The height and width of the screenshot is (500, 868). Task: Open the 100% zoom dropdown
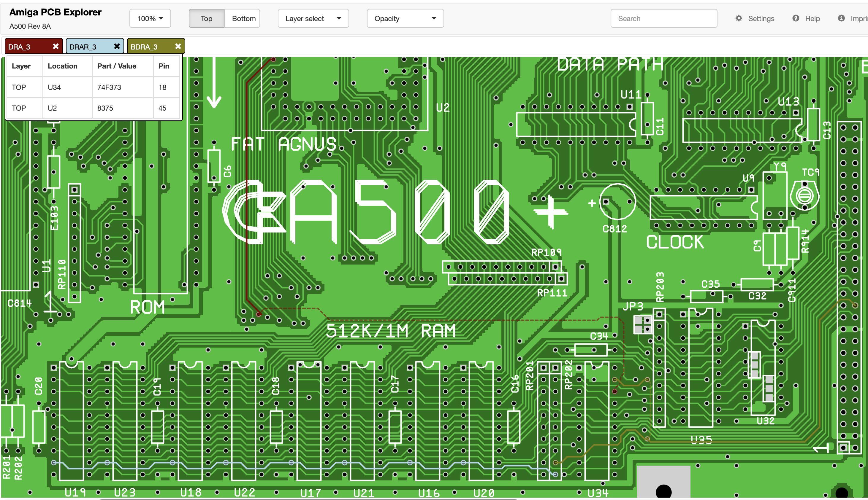coord(150,19)
